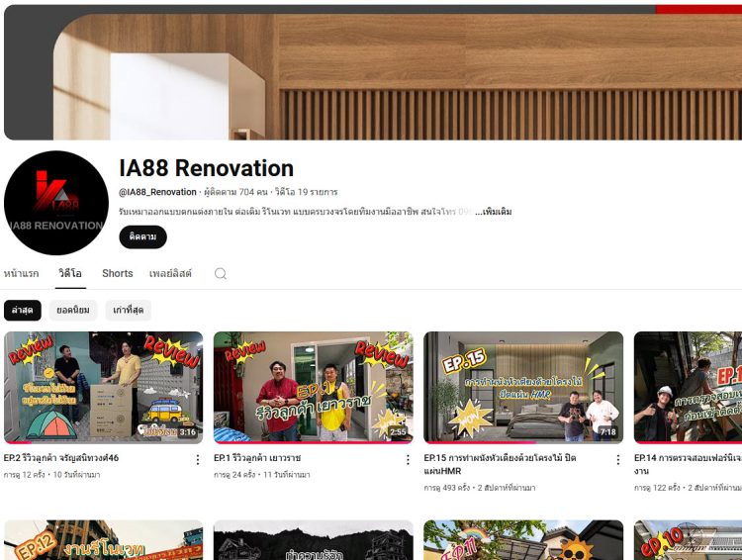Open the EP.14 การตรวจสอบ video title
This screenshot has height=560, width=742.
(x=688, y=464)
